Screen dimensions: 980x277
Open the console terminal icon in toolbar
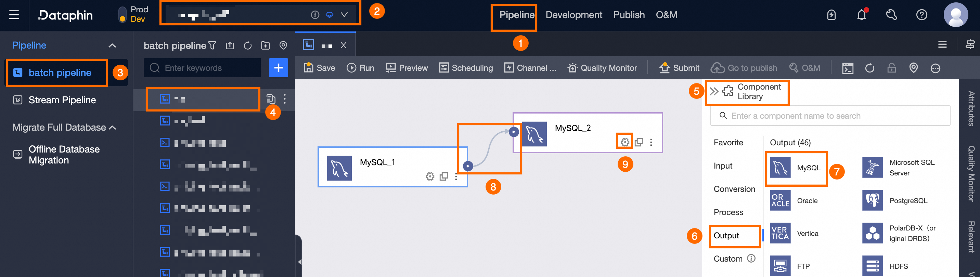click(x=848, y=68)
